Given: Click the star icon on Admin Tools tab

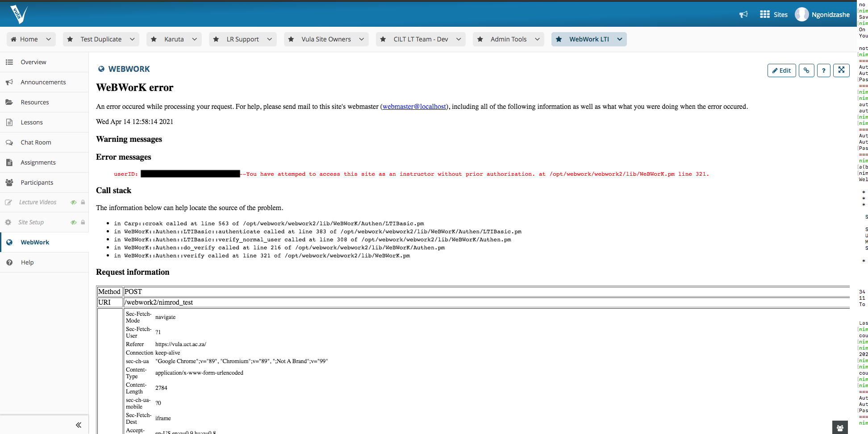Looking at the screenshot, I should point(480,39).
